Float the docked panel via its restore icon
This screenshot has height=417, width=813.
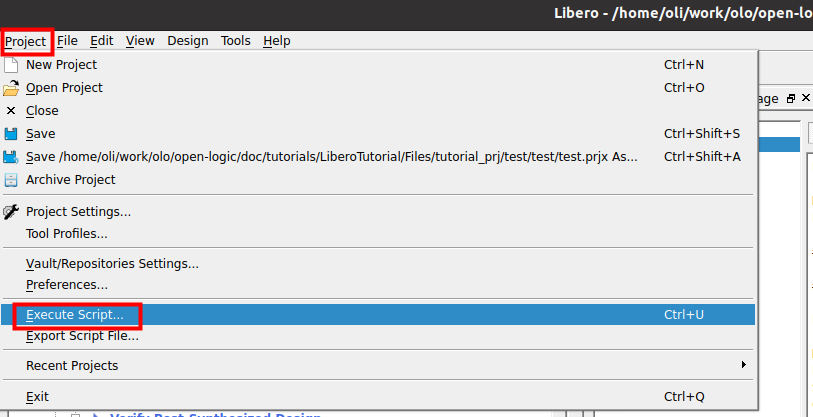pyautogui.click(x=791, y=98)
